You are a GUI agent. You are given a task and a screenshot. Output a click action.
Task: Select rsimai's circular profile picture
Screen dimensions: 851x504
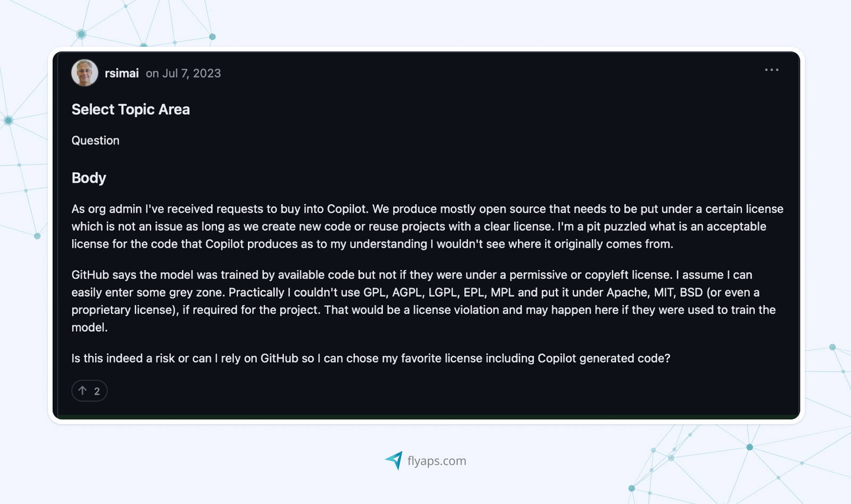[x=84, y=72]
